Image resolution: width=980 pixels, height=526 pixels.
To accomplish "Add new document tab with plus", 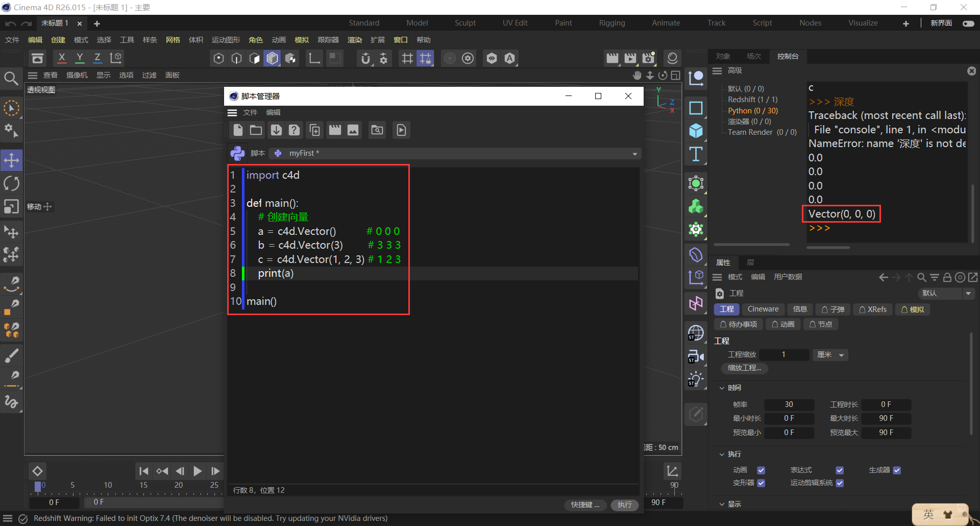I will pos(97,23).
